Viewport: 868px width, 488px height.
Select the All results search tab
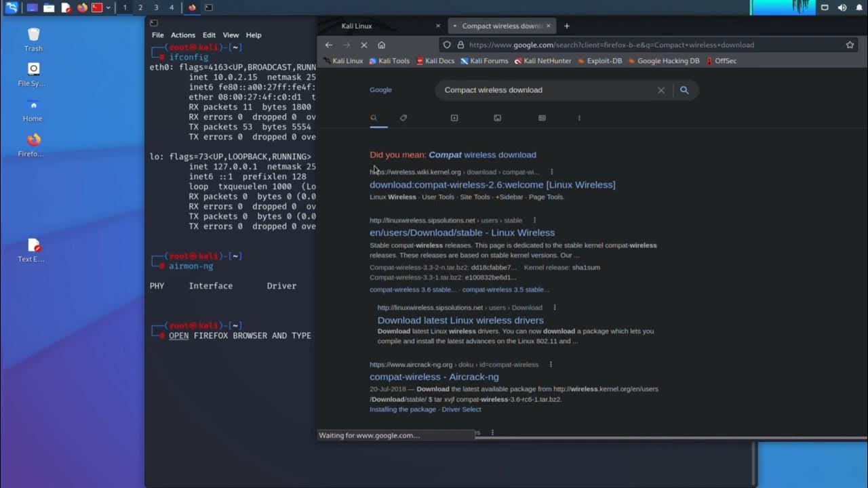(374, 118)
